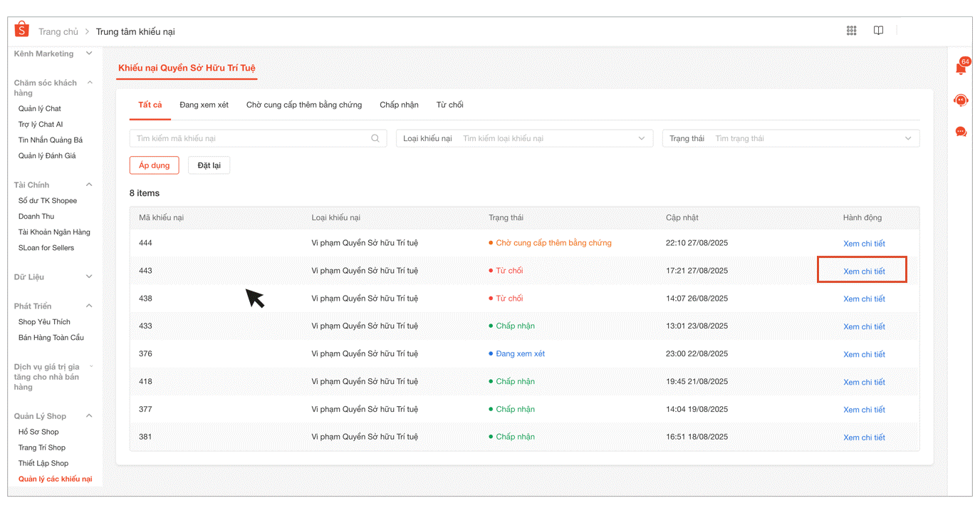
Task: Open the book guide icon
Action: [x=879, y=31]
